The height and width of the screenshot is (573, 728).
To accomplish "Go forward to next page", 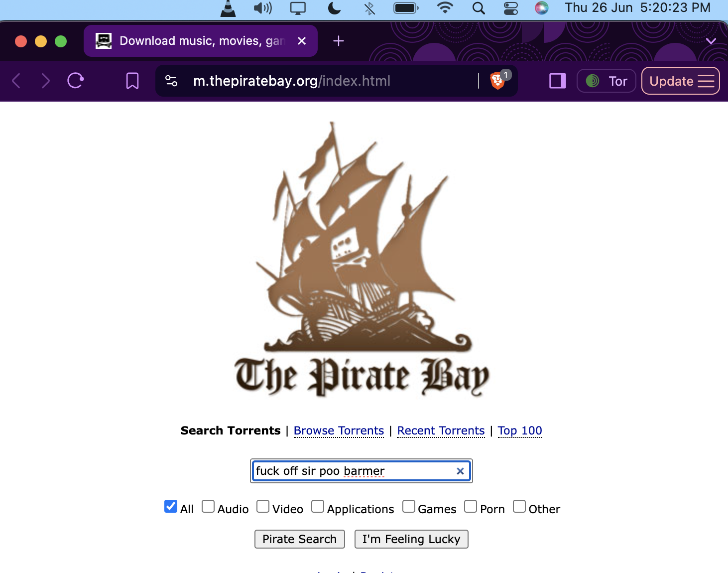I will click(x=45, y=81).
